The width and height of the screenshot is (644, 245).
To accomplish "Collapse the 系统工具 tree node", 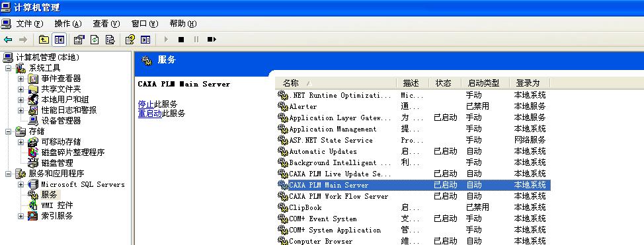I will tap(8, 68).
